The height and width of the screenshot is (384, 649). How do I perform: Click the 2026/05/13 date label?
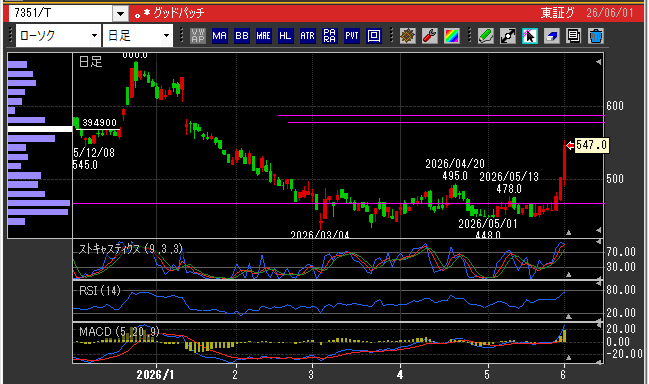pyautogui.click(x=509, y=177)
